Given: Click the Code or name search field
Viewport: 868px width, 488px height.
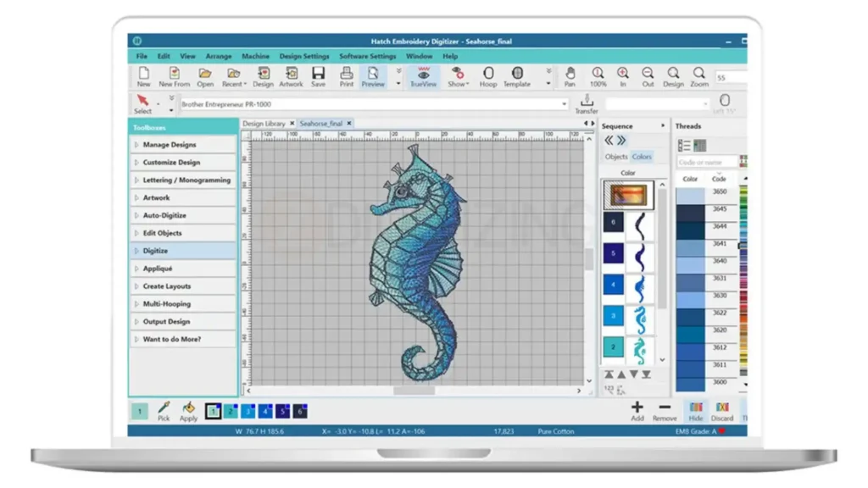Looking at the screenshot, I should tap(707, 162).
